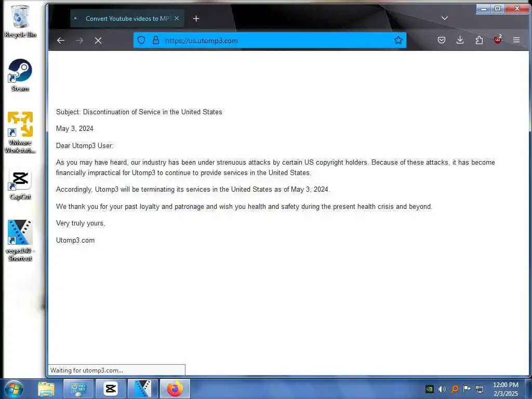
Task: Stop loading the page with the X button
Action: pyautogui.click(x=98, y=41)
